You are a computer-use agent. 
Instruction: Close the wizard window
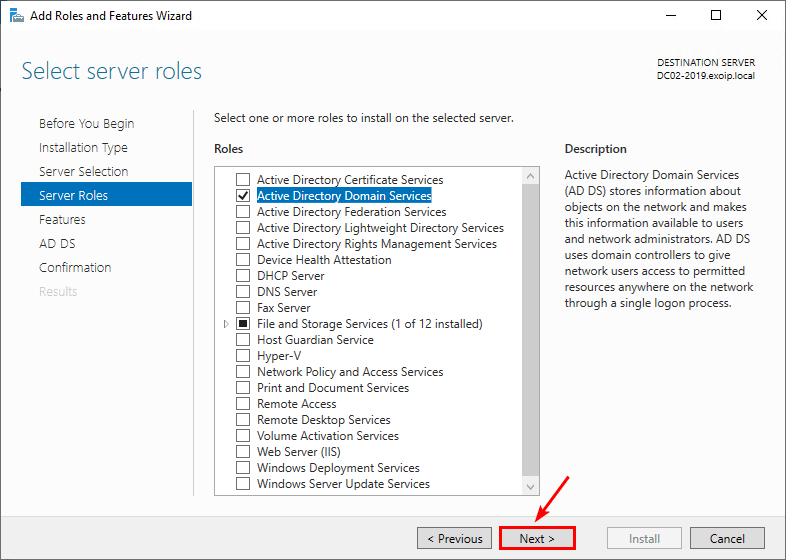pyautogui.click(x=761, y=16)
